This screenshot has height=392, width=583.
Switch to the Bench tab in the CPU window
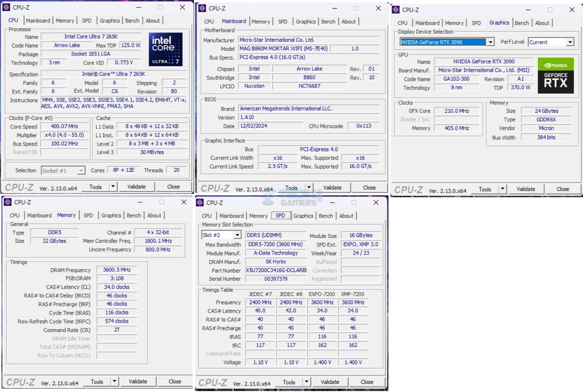coord(132,20)
